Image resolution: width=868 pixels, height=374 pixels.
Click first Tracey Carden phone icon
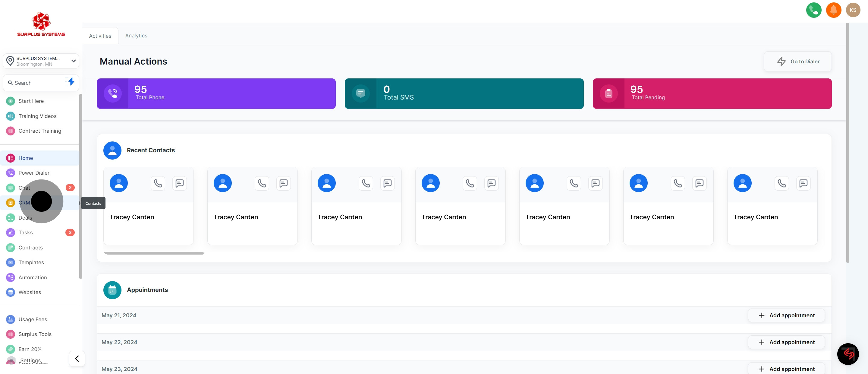[158, 183]
